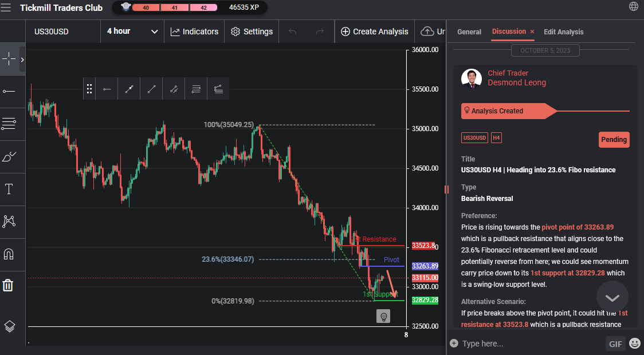Select the horizontal line drawing tool in sidebar
644x355 pixels.
(x=9, y=91)
